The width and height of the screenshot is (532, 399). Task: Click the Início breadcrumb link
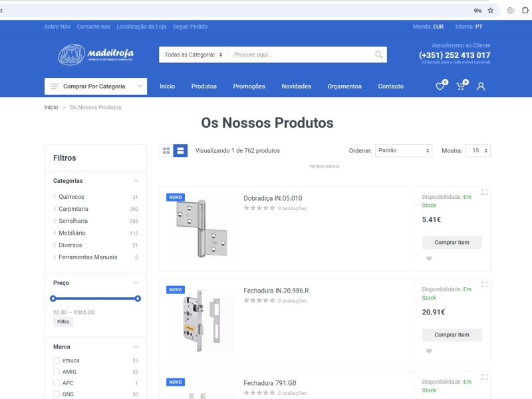tap(51, 107)
